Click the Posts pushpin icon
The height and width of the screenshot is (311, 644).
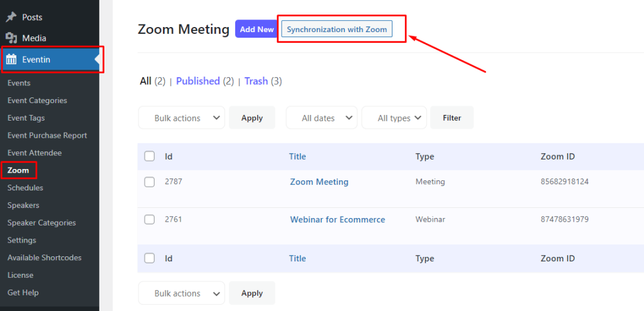coord(11,17)
